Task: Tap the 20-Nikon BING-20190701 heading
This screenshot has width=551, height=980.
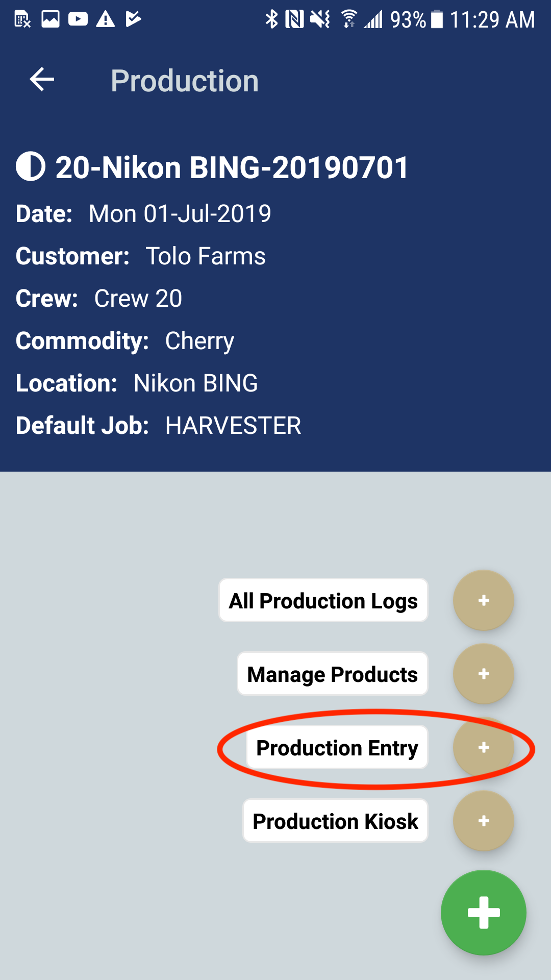Action: pos(232,167)
